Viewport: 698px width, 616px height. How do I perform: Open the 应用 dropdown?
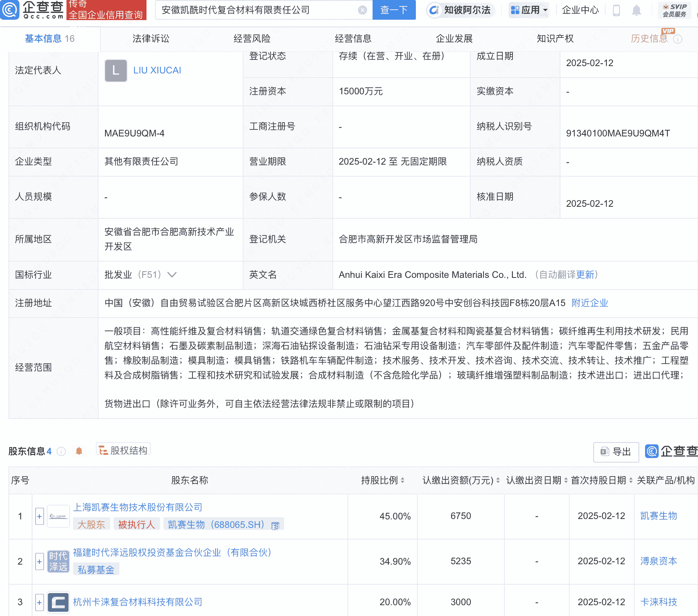529,10
